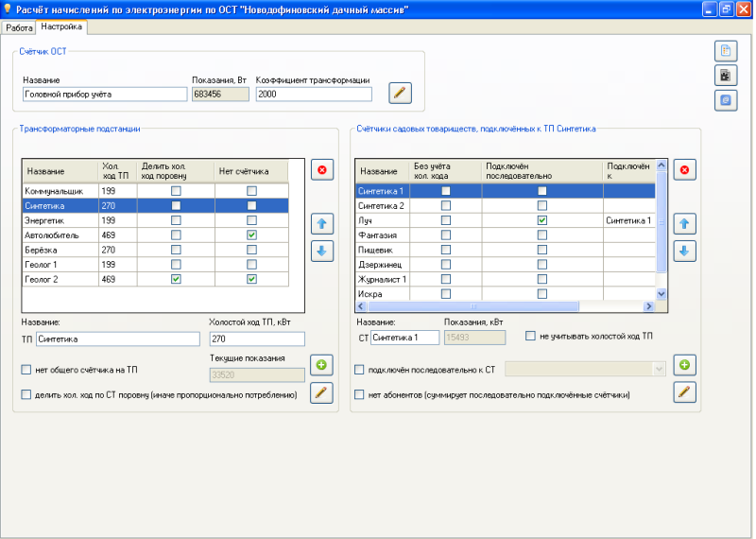The image size is (756, 539).
Task: Check 'подключён последовательно к СТ'
Action: coord(359,370)
